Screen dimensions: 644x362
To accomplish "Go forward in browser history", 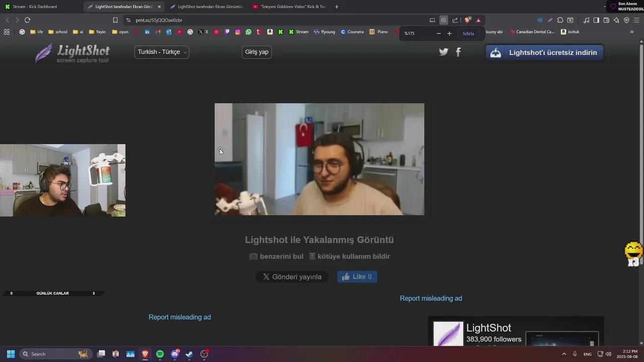I will [x=17, y=20].
